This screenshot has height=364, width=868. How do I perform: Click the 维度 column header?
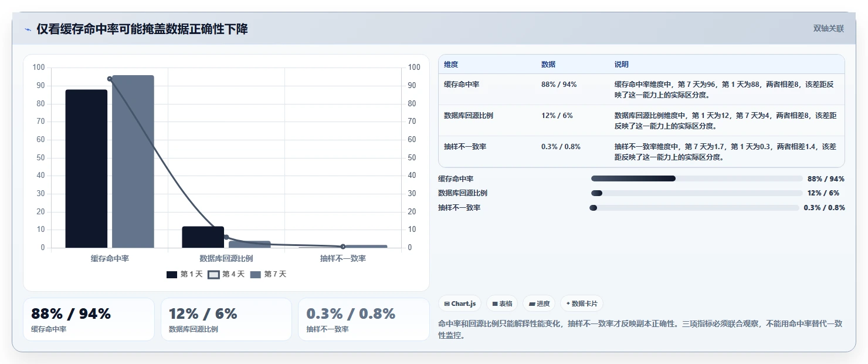click(x=451, y=64)
